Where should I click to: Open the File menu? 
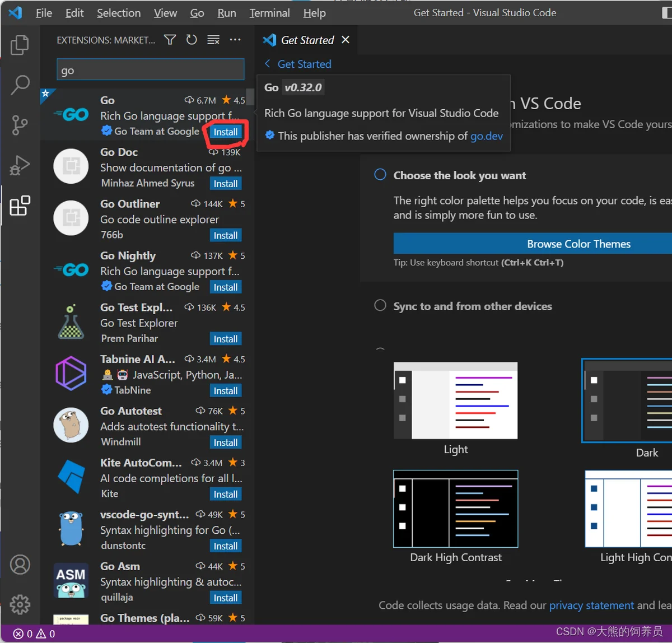coord(44,13)
